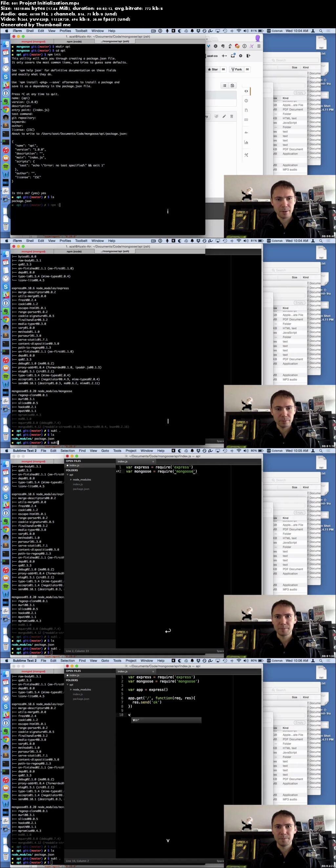Open GitHub Pulse icon in repo sidebar

tap(246, 133)
